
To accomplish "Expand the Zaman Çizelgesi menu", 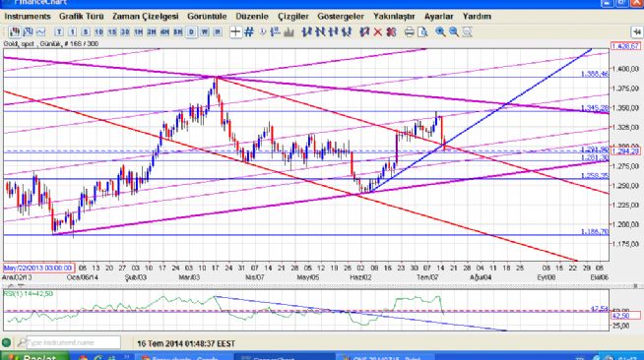I will pyautogui.click(x=146, y=17).
